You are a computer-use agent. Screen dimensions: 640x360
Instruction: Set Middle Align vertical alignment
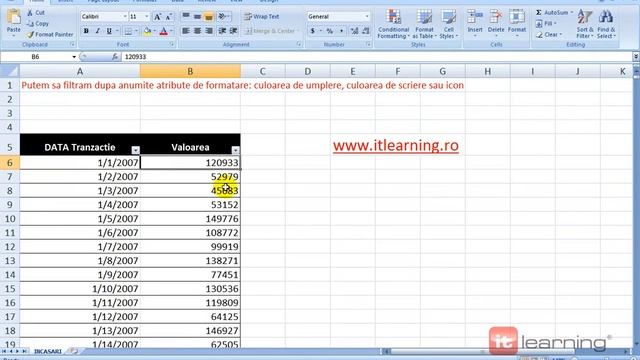[197, 16]
